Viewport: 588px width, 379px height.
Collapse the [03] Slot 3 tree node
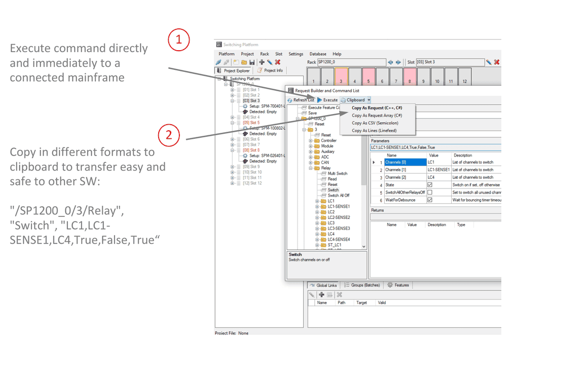233,101
